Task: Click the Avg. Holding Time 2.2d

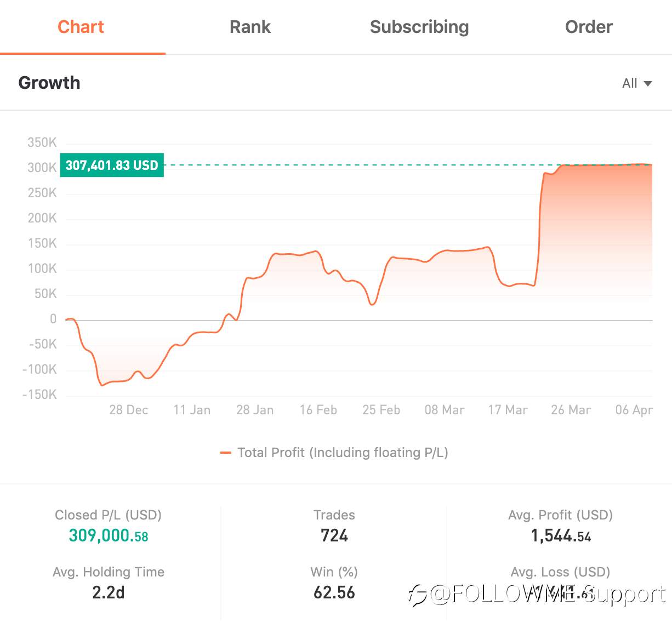Action: pyautogui.click(x=109, y=592)
